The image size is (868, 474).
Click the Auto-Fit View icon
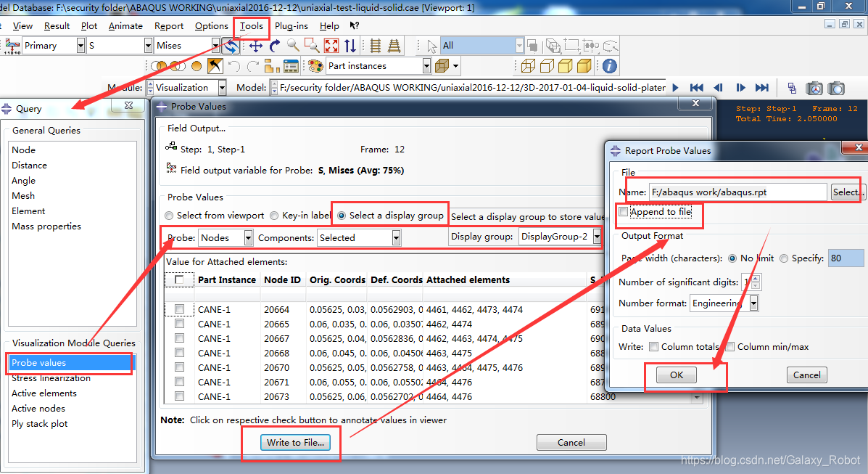pyautogui.click(x=331, y=46)
